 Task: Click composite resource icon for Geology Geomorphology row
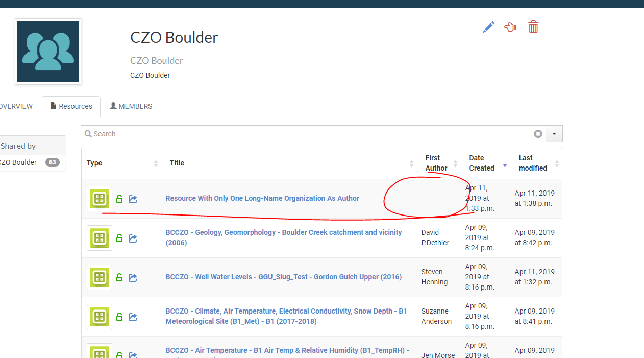pos(100,238)
